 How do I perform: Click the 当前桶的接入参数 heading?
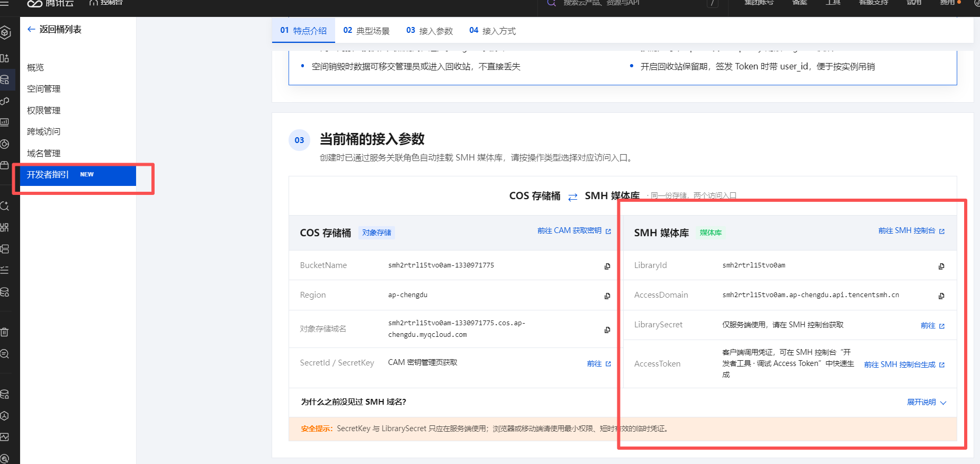point(372,139)
